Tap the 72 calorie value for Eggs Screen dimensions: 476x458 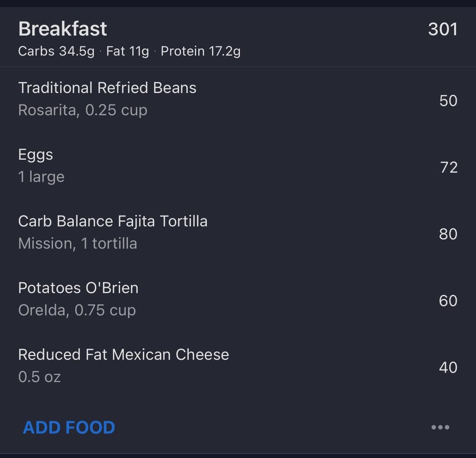pyautogui.click(x=449, y=168)
